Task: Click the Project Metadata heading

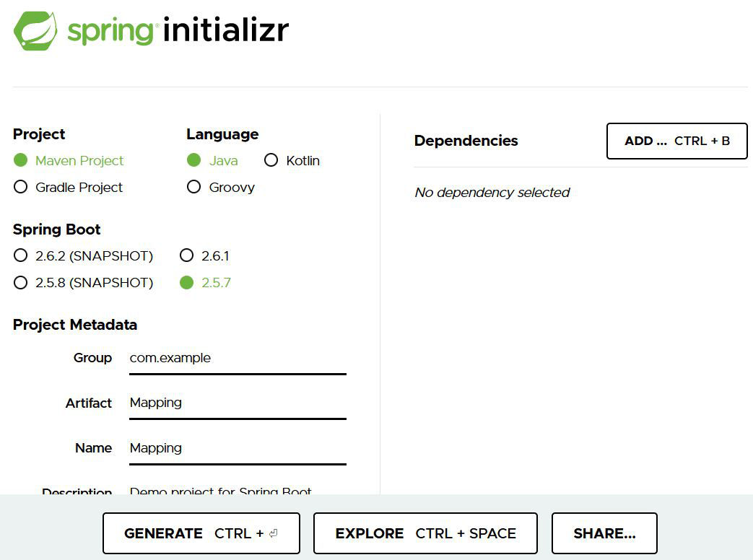Action: click(x=75, y=325)
